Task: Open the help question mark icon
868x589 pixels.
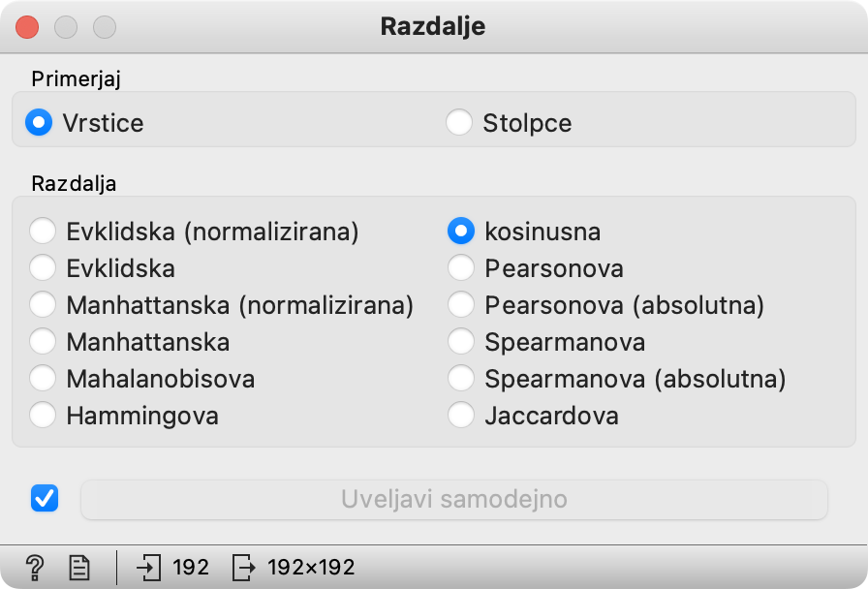Action: click(x=35, y=568)
